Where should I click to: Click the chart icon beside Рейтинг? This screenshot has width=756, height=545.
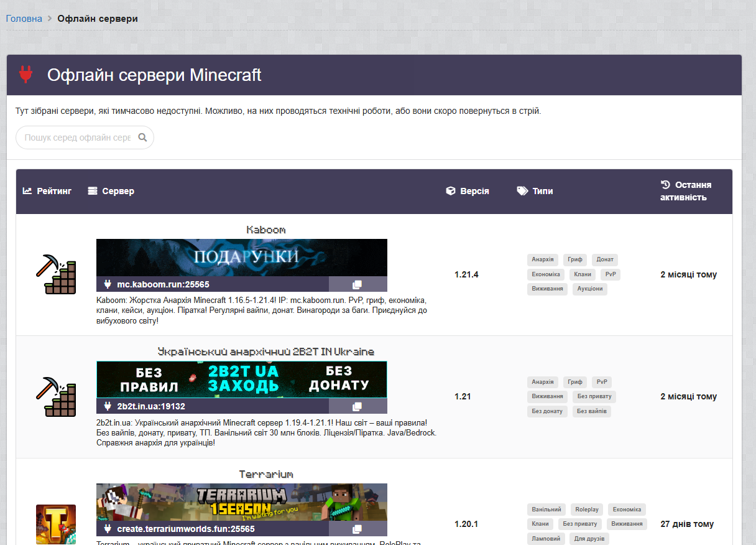pos(27,191)
